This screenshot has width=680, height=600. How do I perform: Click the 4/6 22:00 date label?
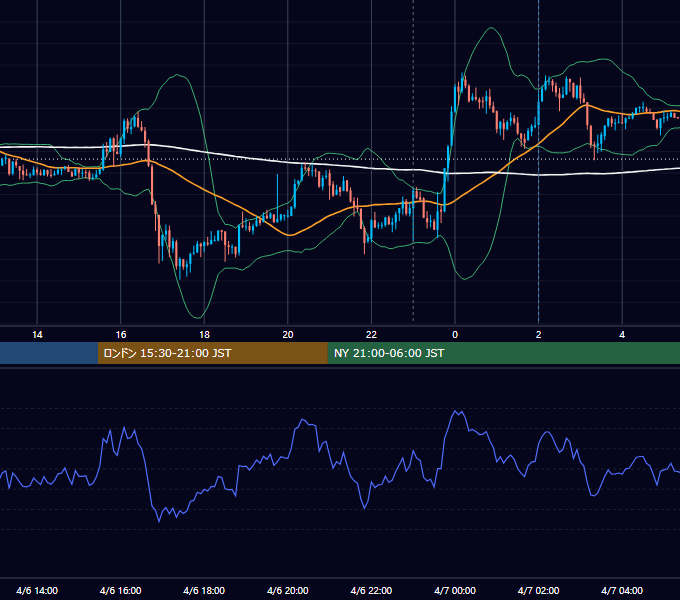click(371, 590)
